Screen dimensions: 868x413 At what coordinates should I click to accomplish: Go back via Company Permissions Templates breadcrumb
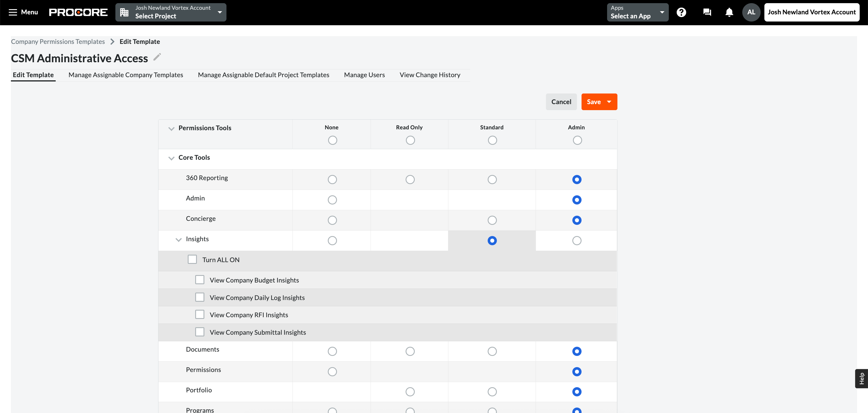tap(58, 41)
